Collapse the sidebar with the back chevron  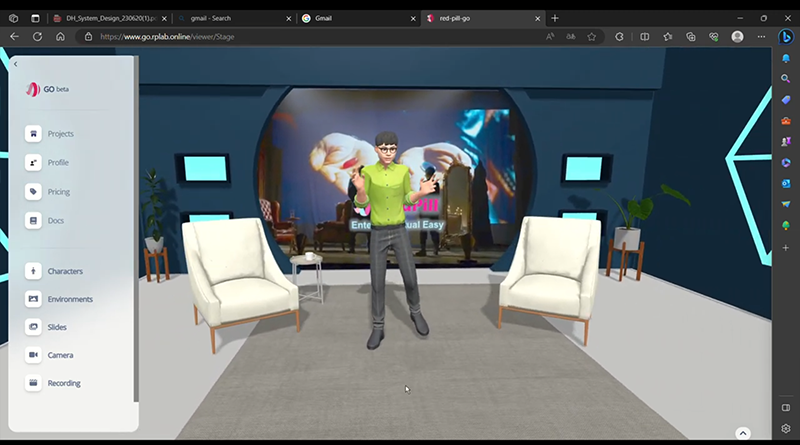tap(16, 64)
